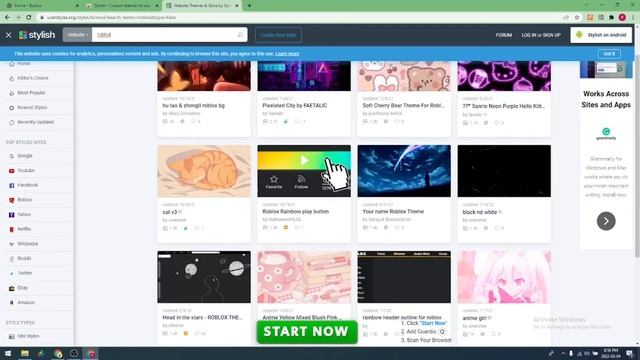Open the black nd white thumbnail
The height and width of the screenshot is (360, 640).
pos(504,171)
